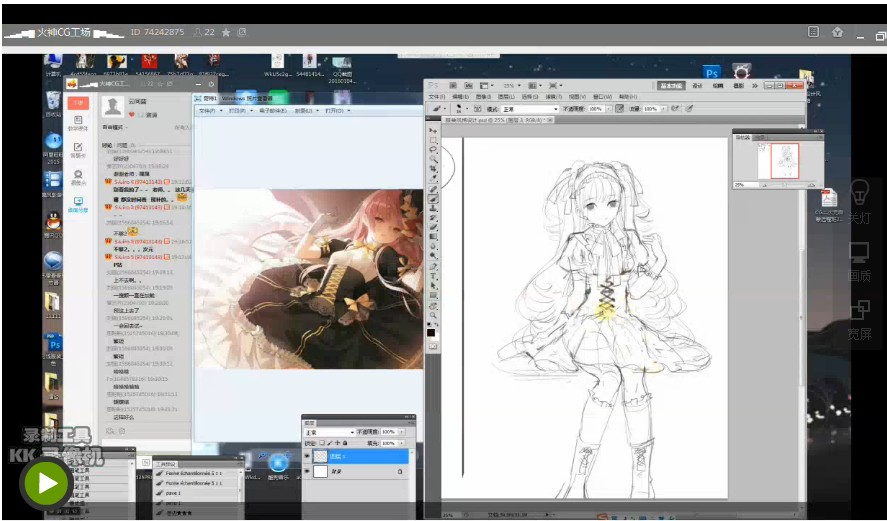Click the foreground color swatch
Viewport: 887px width, 521px height.
click(x=431, y=331)
